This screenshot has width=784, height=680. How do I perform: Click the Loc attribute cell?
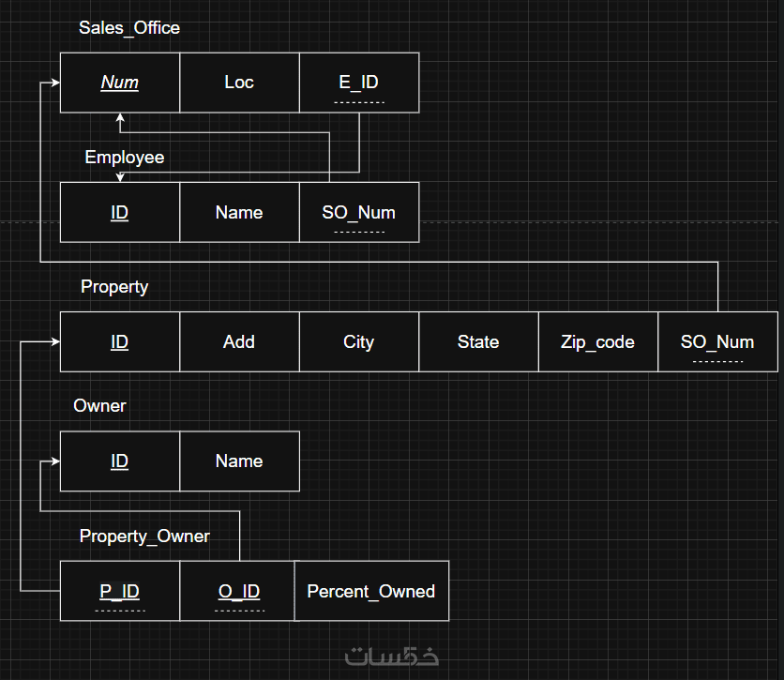point(239,83)
